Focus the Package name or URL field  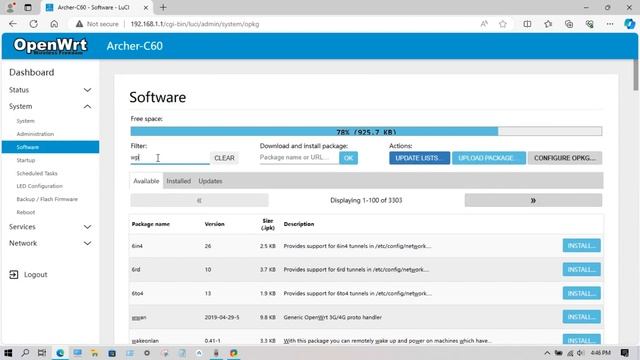(299, 158)
